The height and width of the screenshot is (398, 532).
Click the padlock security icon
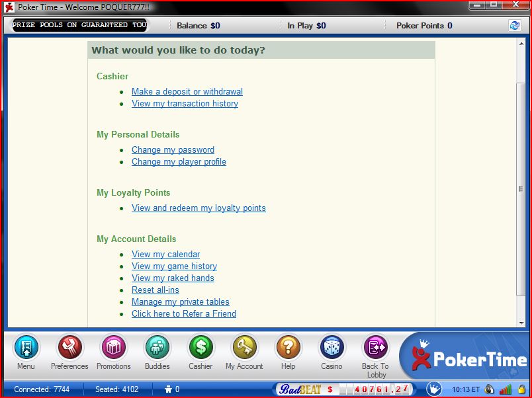tap(522, 389)
